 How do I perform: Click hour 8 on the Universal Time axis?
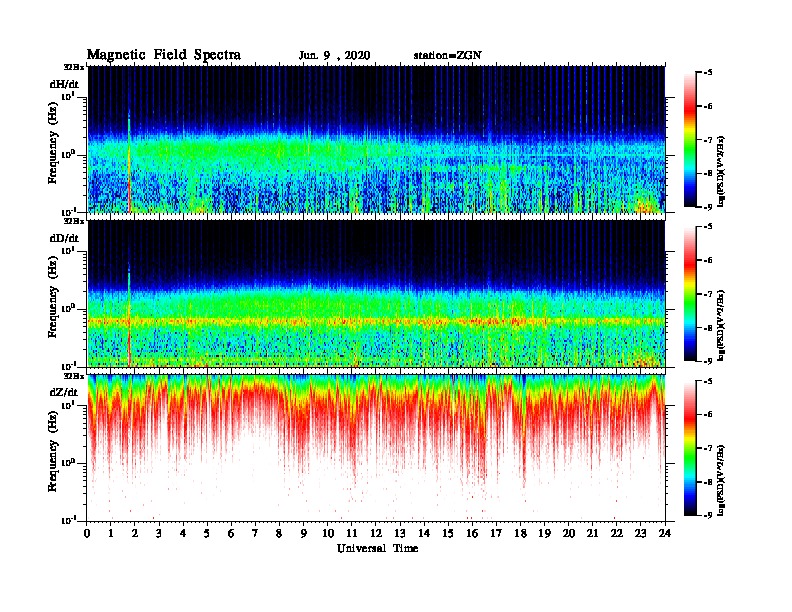tap(279, 533)
